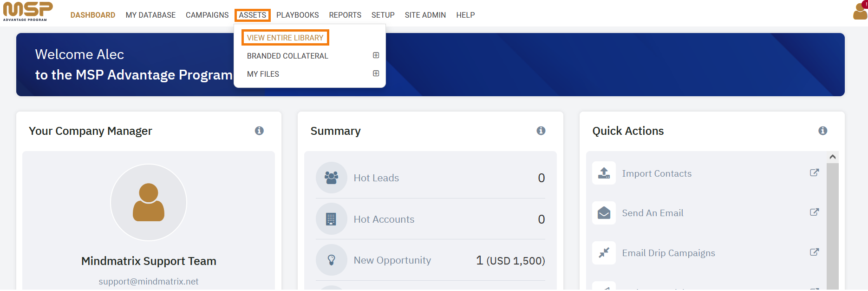Open the My Database menu
The width and height of the screenshot is (868, 291).
[150, 15]
